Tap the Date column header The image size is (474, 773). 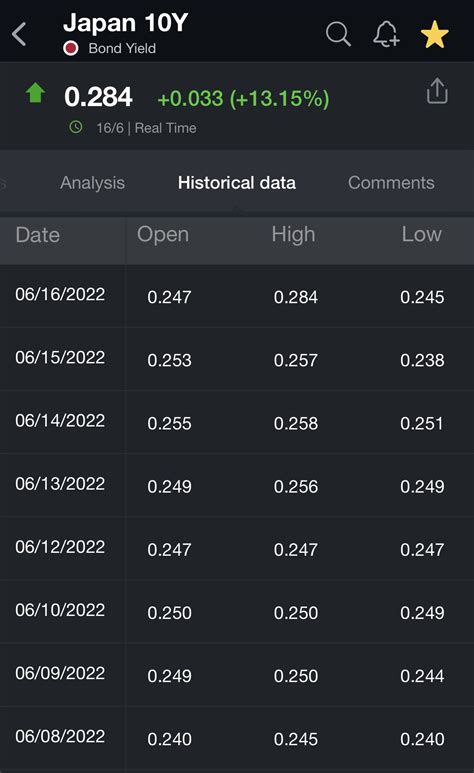tap(37, 235)
